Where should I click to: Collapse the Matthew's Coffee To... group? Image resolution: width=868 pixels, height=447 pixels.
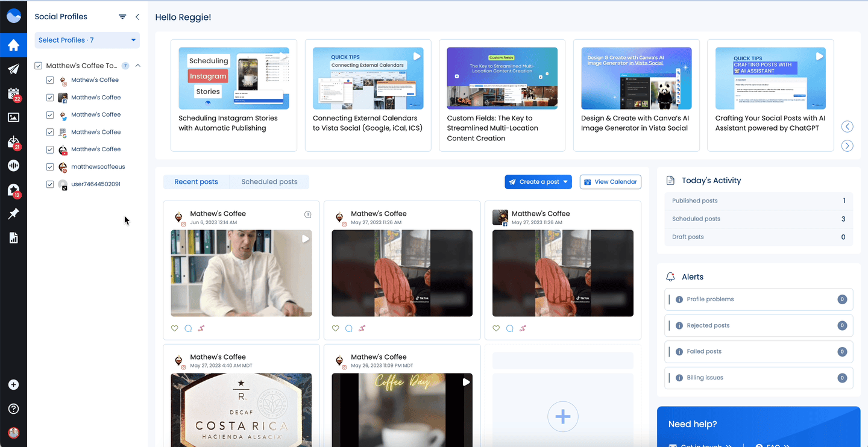click(x=138, y=66)
